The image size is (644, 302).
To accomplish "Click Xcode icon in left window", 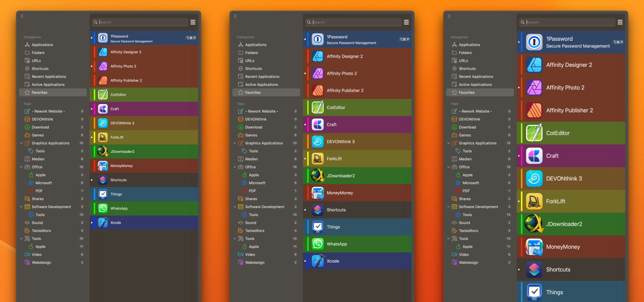I will 103,222.
